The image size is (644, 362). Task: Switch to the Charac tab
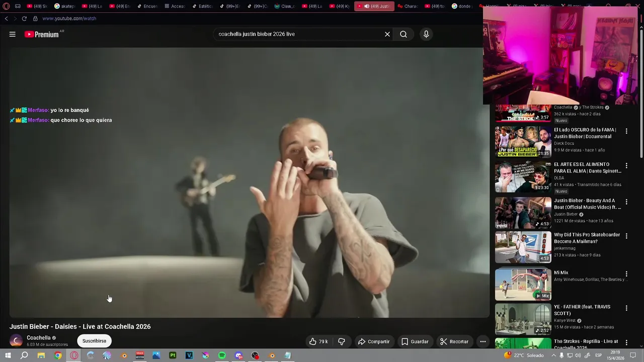(x=408, y=6)
